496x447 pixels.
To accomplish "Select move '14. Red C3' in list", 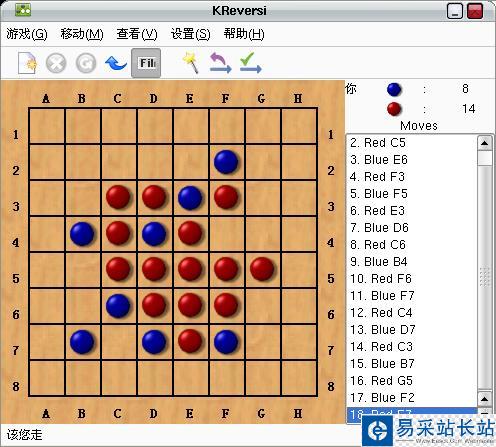I will click(412, 347).
